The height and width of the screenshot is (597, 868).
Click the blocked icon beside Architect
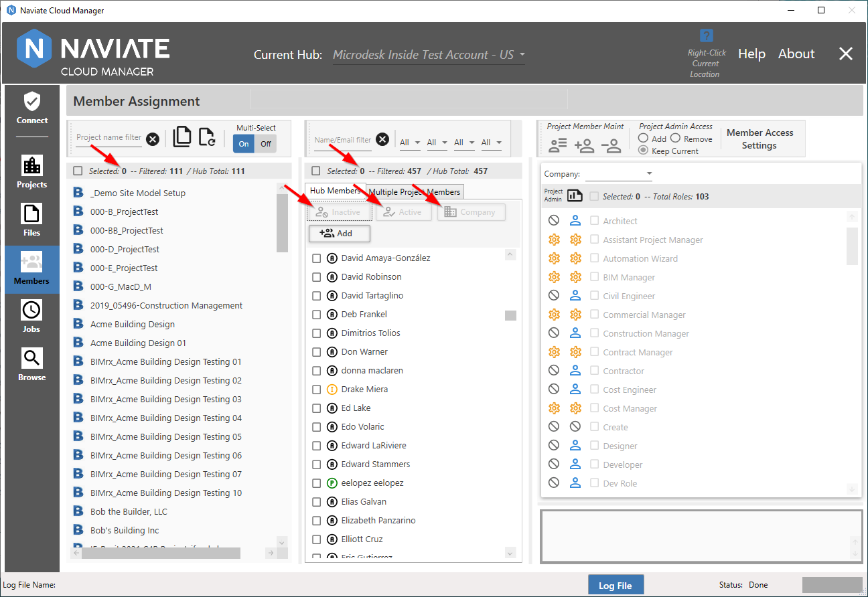tap(553, 220)
